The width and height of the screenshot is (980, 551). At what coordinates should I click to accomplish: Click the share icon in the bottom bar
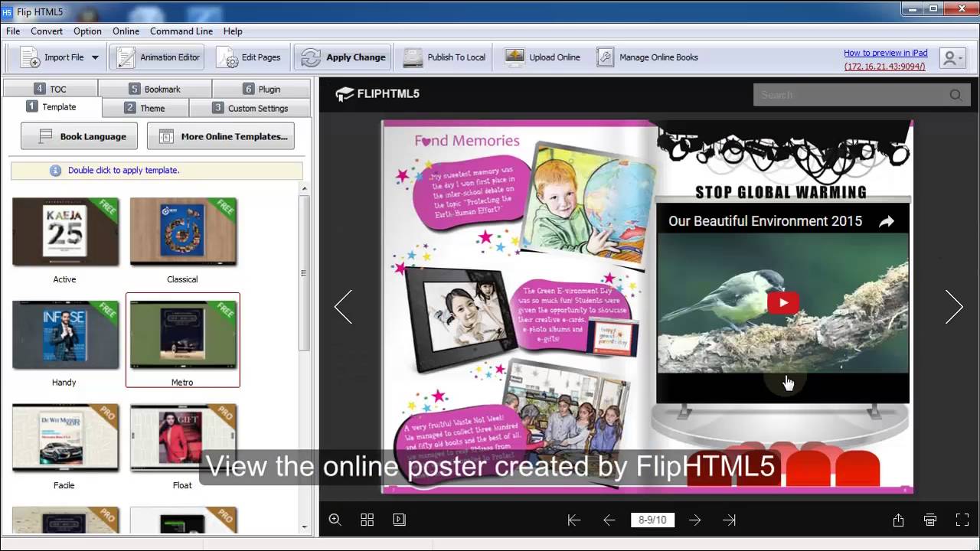(898, 520)
